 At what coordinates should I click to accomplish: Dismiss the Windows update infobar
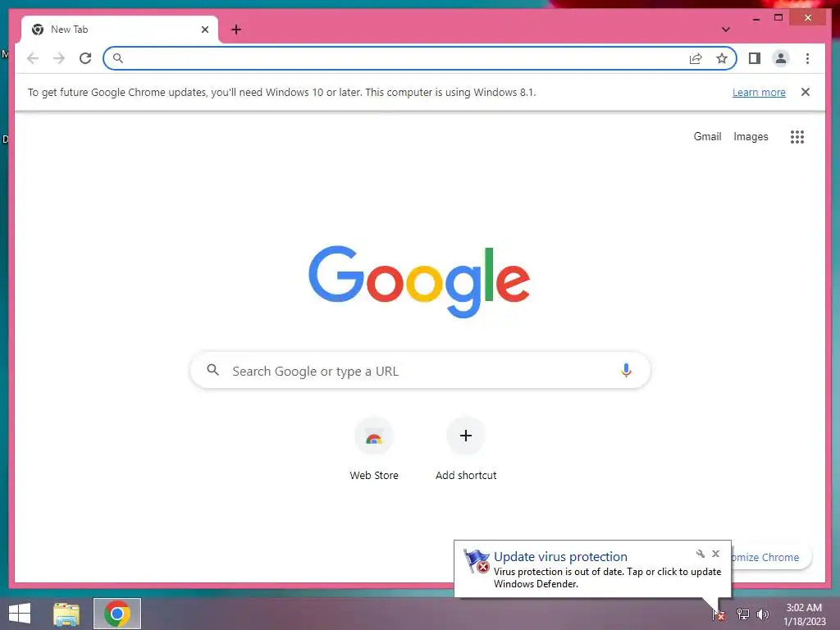point(806,92)
